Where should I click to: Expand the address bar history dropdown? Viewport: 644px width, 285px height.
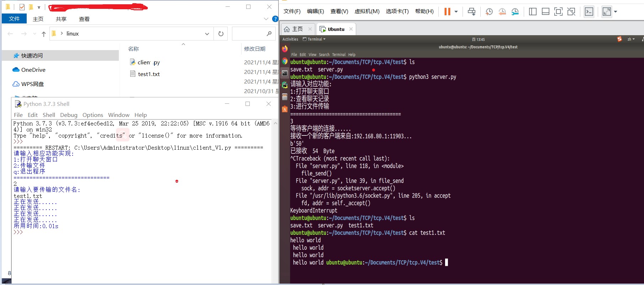coord(207,34)
